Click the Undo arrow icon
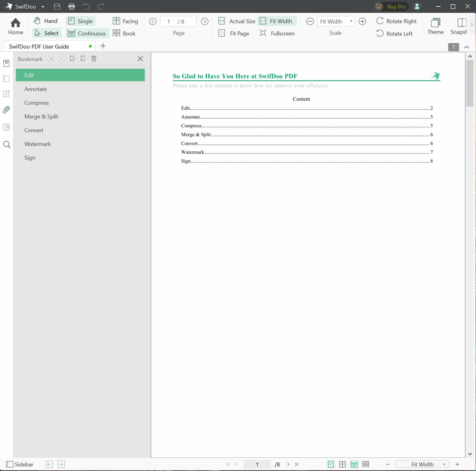 86,6
